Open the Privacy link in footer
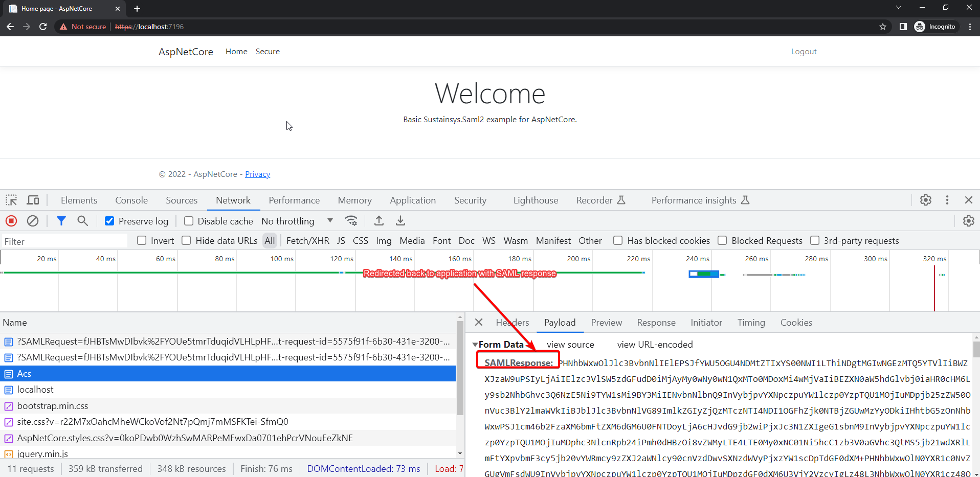Image resolution: width=980 pixels, height=477 pixels. 257,174
